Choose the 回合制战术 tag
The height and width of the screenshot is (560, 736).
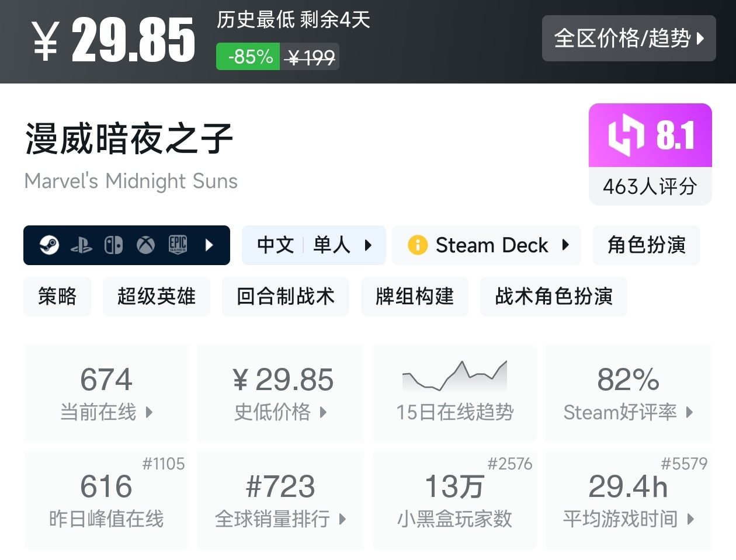[285, 297]
